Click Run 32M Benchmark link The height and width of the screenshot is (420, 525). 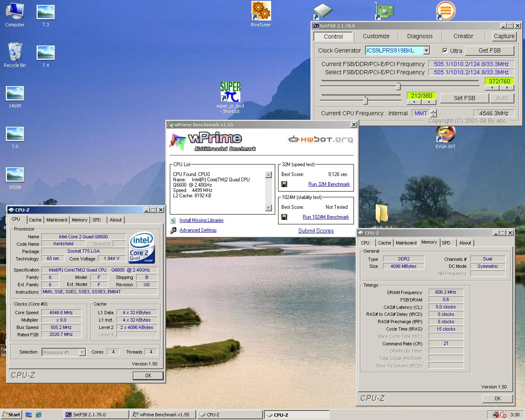[x=329, y=185]
